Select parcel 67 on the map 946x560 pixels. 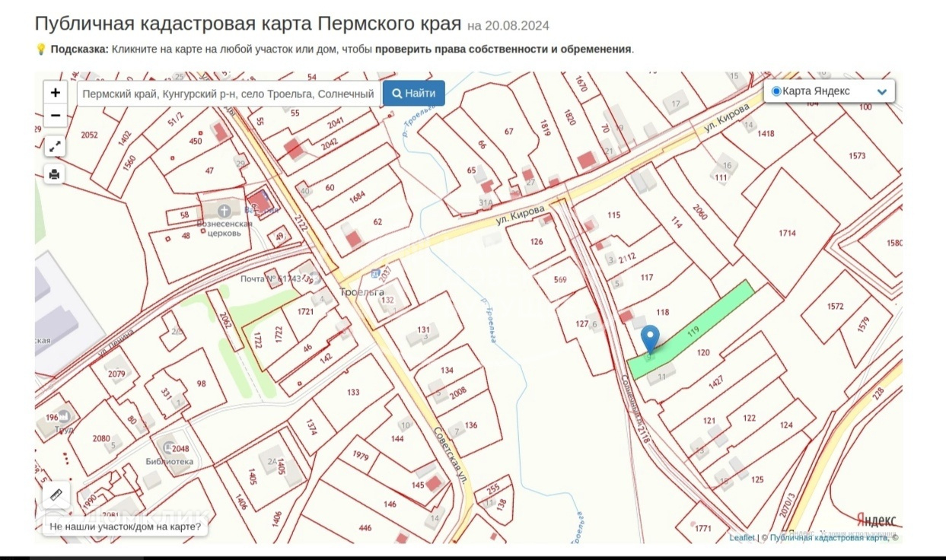coord(509,132)
